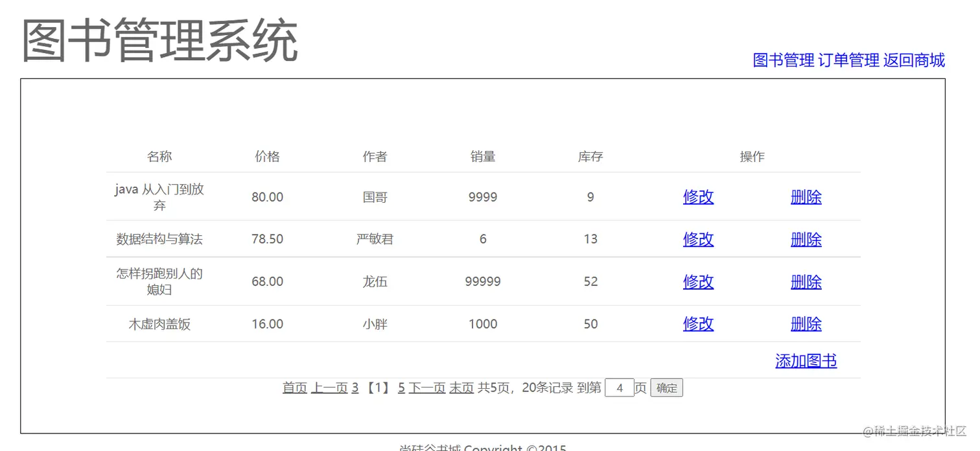Click the 图书管理系统 page title
Viewport: 980px width, 451px height.
click(x=159, y=40)
